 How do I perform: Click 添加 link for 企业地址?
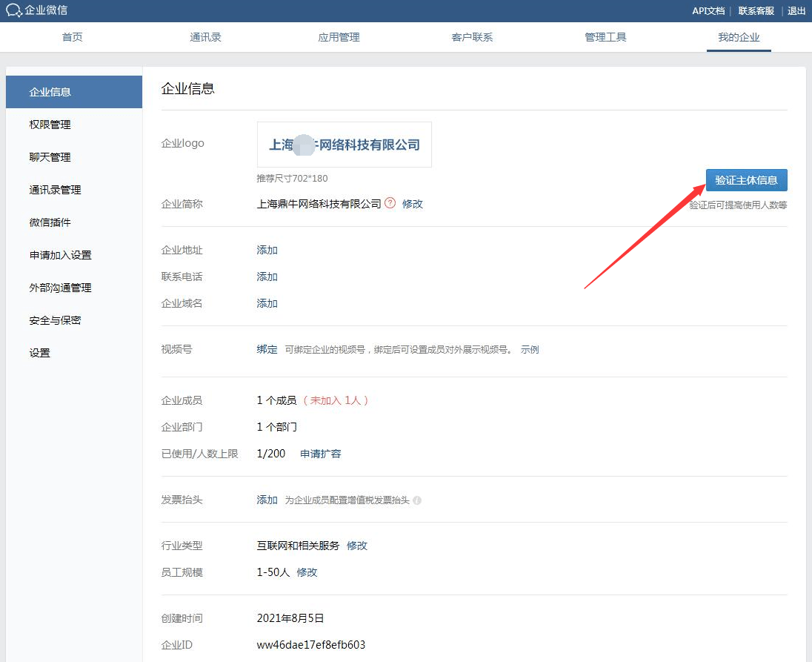point(267,251)
